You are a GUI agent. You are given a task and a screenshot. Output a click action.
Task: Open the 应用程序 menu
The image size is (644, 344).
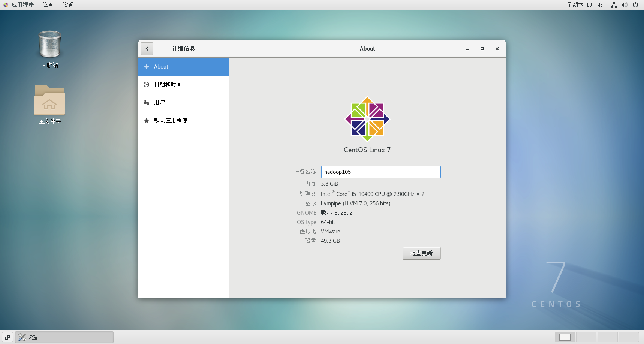pos(18,5)
